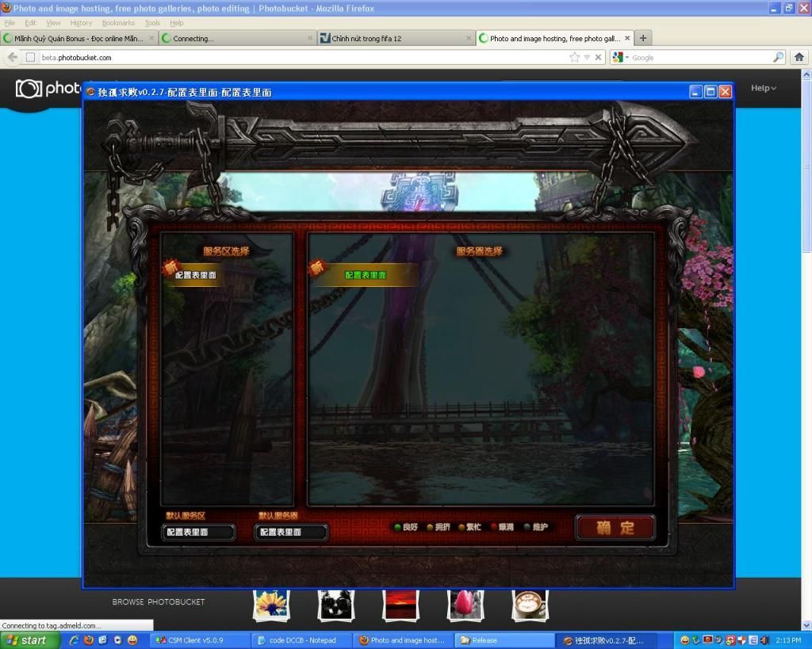Click the Photobucket logo
This screenshot has width=812, height=649.
point(48,89)
